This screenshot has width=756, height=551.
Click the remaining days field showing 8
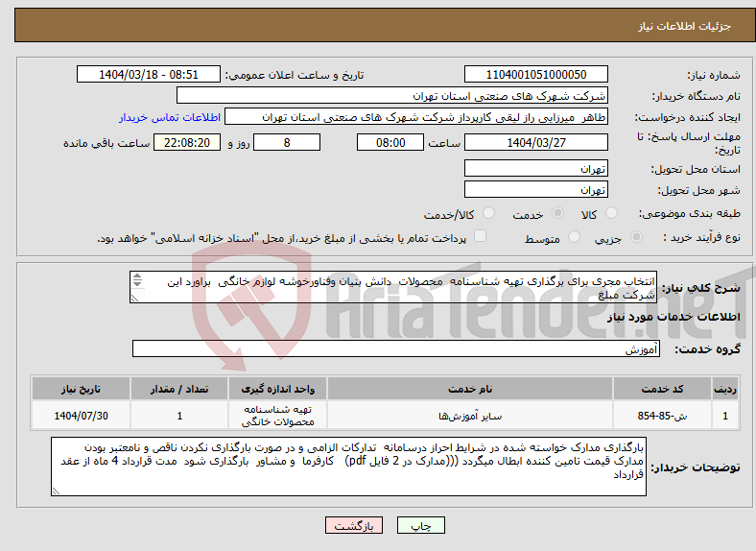click(x=287, y=143)
